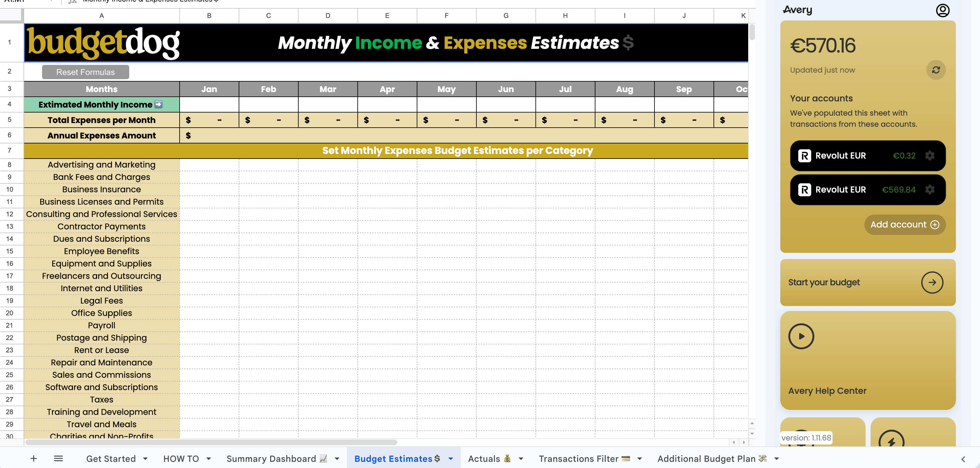Open Summary Dashboard tab dropdown arrow
This screenshot has height=468, width=980.
337,459
